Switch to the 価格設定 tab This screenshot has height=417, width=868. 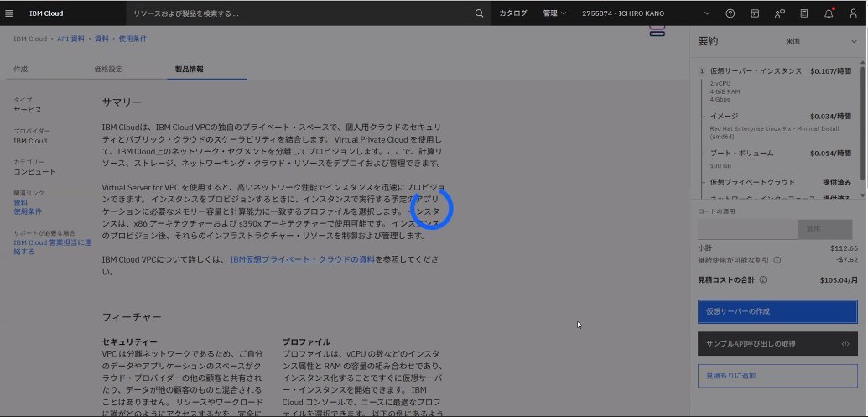[108, 70]
